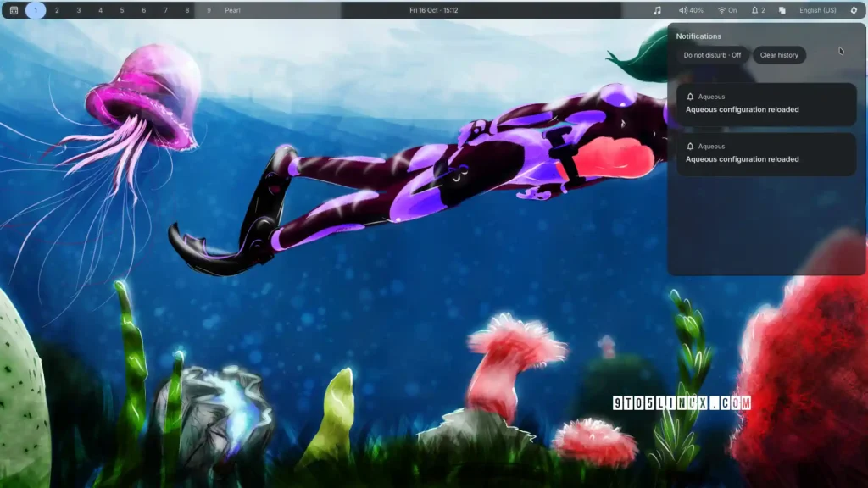Click the Pearl label in the bar
This screenshot has height=488, width=868.
(232, 10)
